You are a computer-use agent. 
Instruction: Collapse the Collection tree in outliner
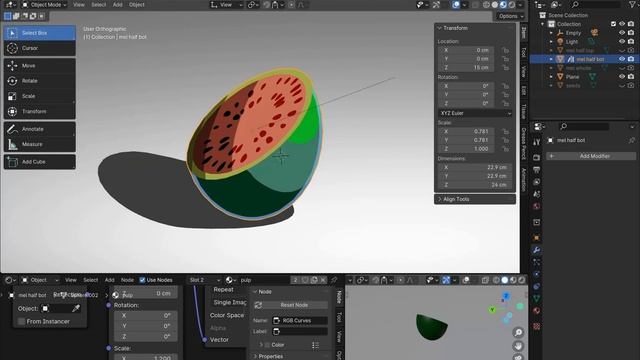point(543,24)
